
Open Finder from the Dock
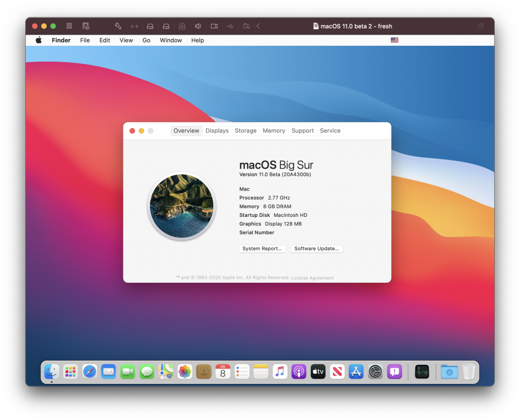(52, 372)
